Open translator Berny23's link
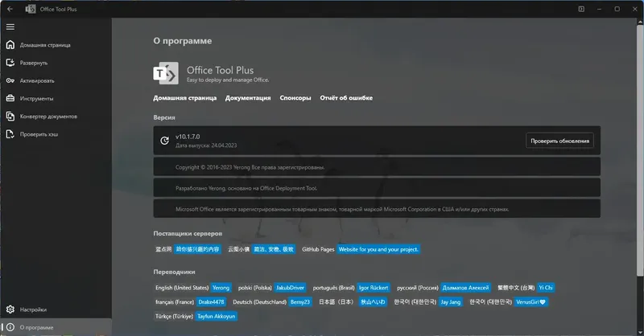This screenshot has width=644, height=336. (299, 302)
